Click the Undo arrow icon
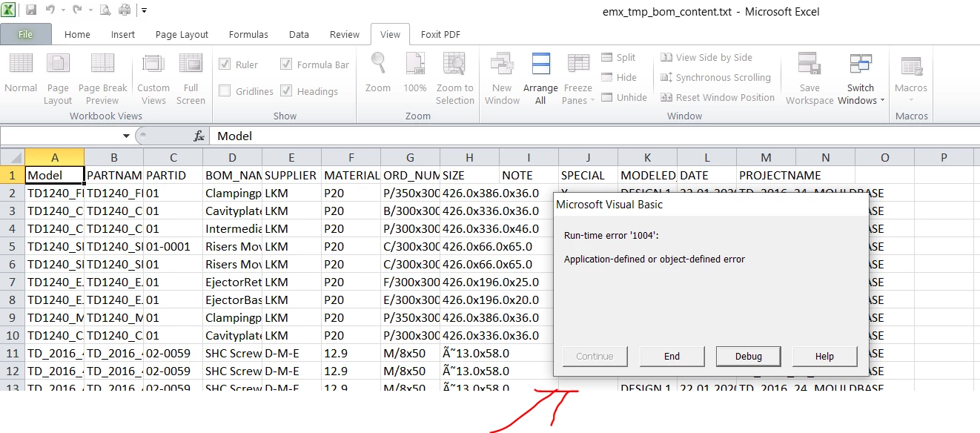Image resolution: width=980 pixels, height=433 pixels. click(50, 10)
